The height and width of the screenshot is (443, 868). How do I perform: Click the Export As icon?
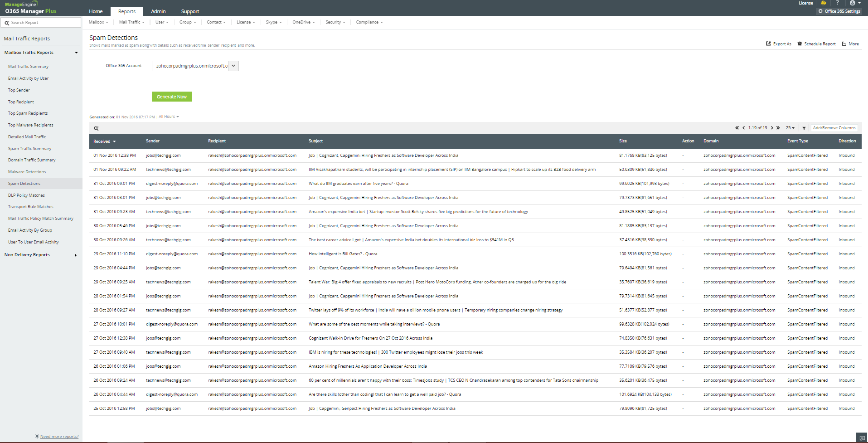tap(768, 44)
